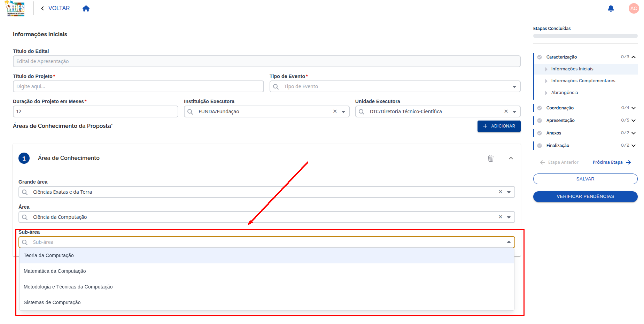Click the Coordenação status check icon
The image size is (644, 324).
pyautogui.click(x=540, y=108)
